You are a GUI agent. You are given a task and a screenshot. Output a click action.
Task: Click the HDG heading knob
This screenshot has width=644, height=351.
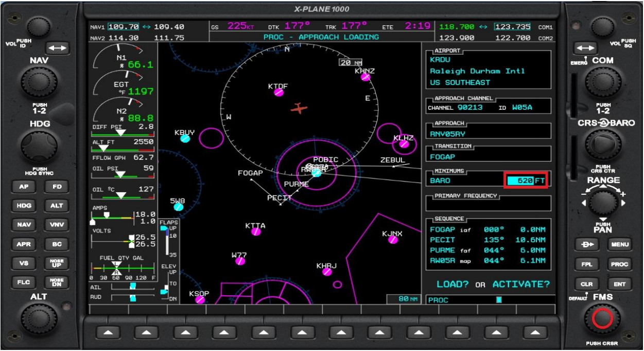click(39, 146)
